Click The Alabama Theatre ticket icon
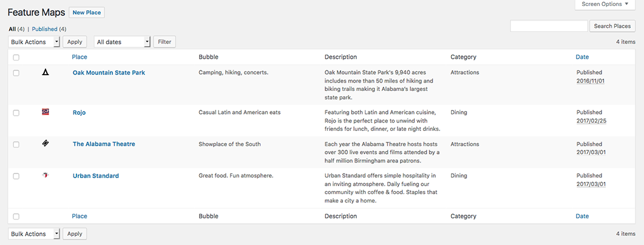 (46, 143)
